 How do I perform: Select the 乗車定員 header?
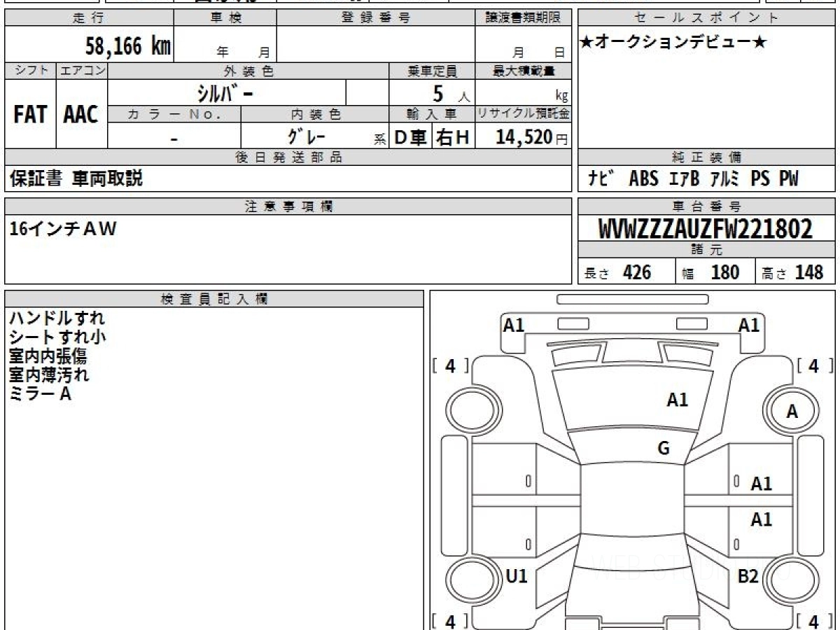tap(432, 71)
